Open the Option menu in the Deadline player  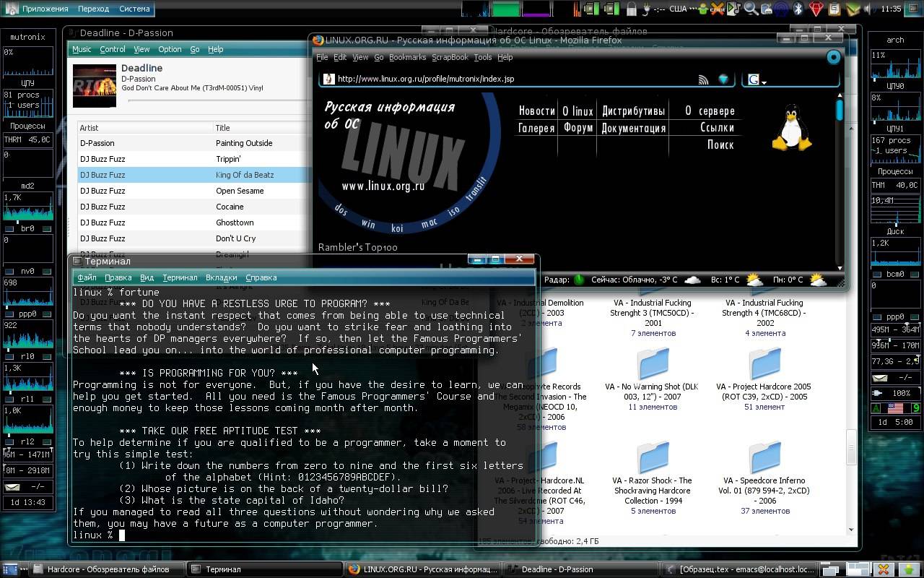(170, 49)
